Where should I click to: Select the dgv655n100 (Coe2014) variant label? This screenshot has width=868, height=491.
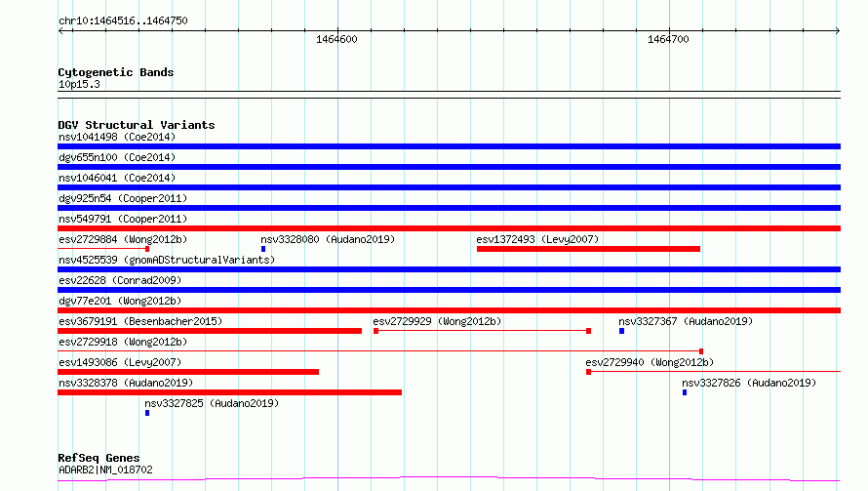coord(117,157)
